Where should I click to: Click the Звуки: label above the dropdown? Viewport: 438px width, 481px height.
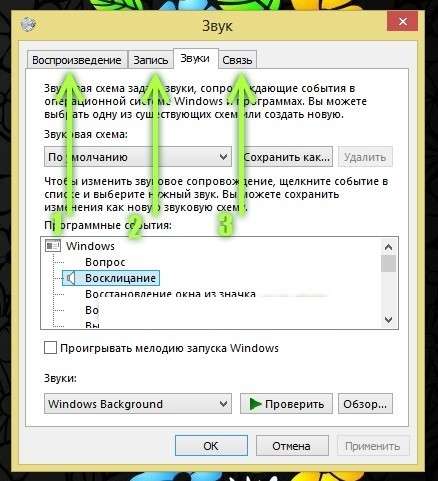pos(60,378)
